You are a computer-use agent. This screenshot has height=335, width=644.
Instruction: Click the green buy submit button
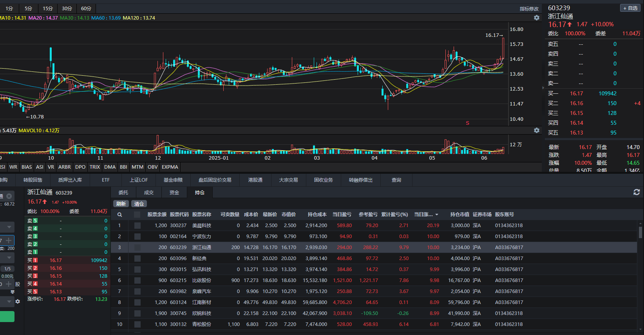click(7, 317)
